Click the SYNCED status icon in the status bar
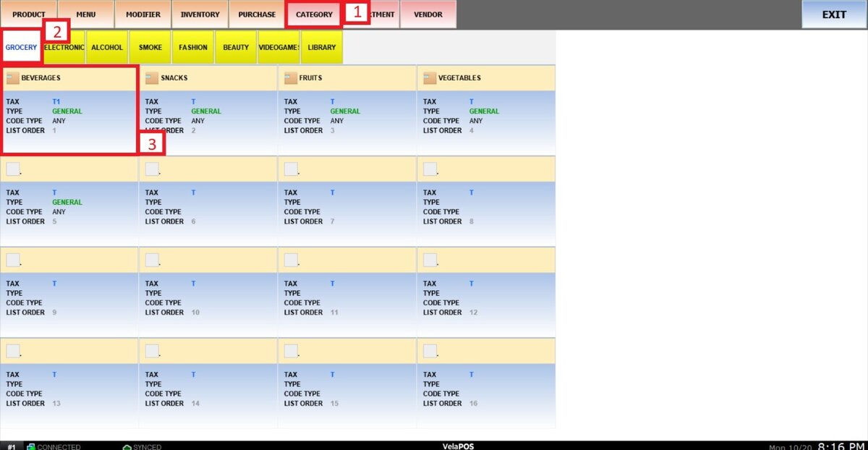The width and height of the screenshot is (868, 450). [127, 446]
